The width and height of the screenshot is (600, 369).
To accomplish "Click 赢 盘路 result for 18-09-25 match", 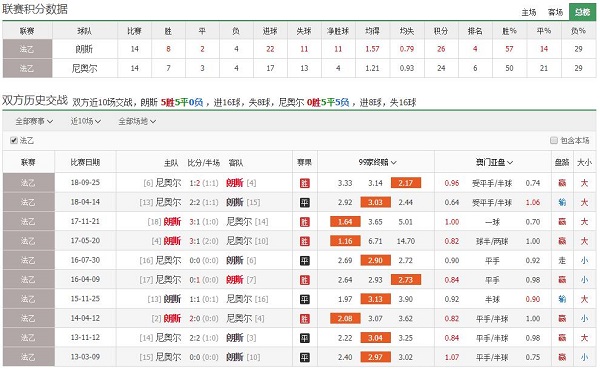I will [x=562, y=183].
